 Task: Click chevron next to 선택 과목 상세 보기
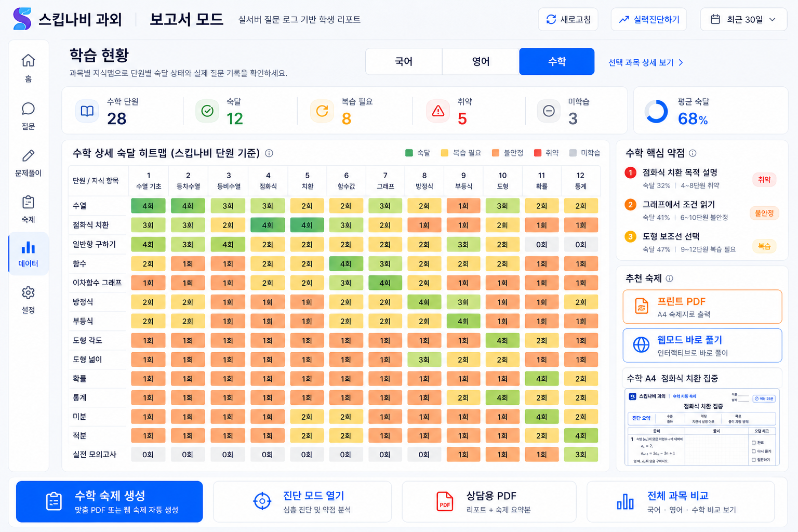[x=681, y=62]
